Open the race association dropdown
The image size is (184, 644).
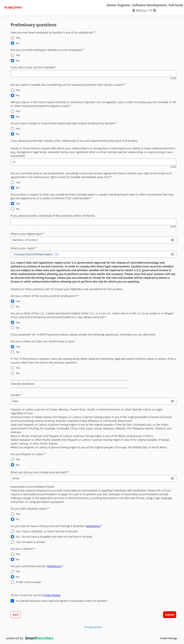[x=90, y=478]
